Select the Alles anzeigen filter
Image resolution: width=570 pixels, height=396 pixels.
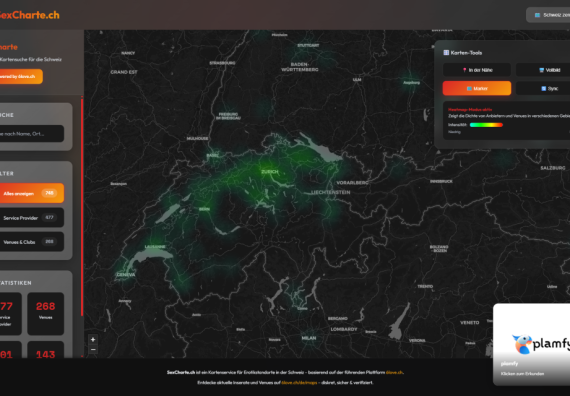[32, 193]
